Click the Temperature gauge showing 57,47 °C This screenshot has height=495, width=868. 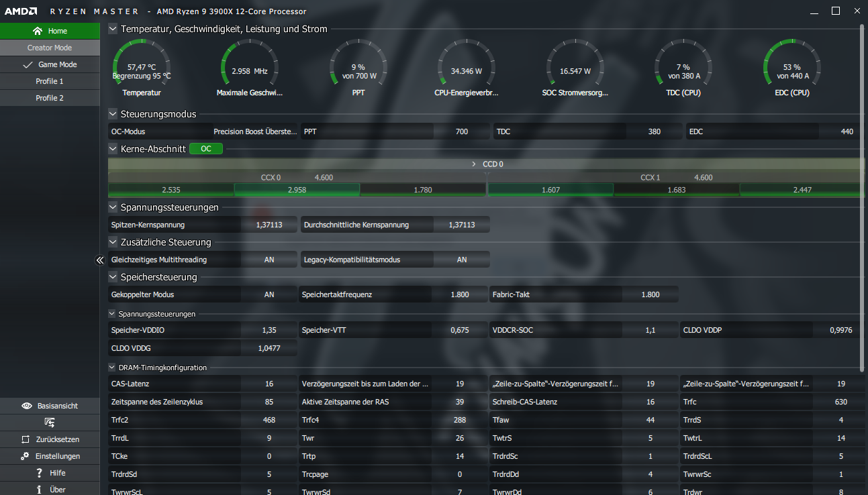click(142, 68)
